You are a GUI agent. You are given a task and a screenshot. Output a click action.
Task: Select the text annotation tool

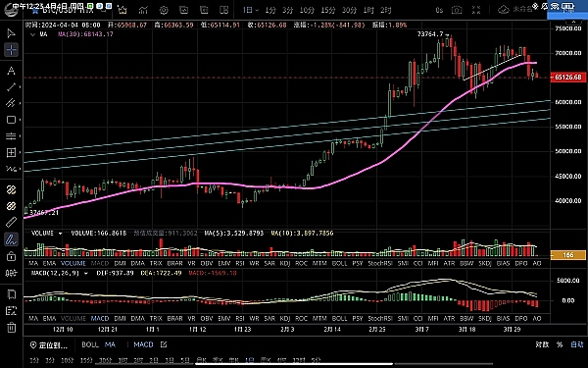11,71
